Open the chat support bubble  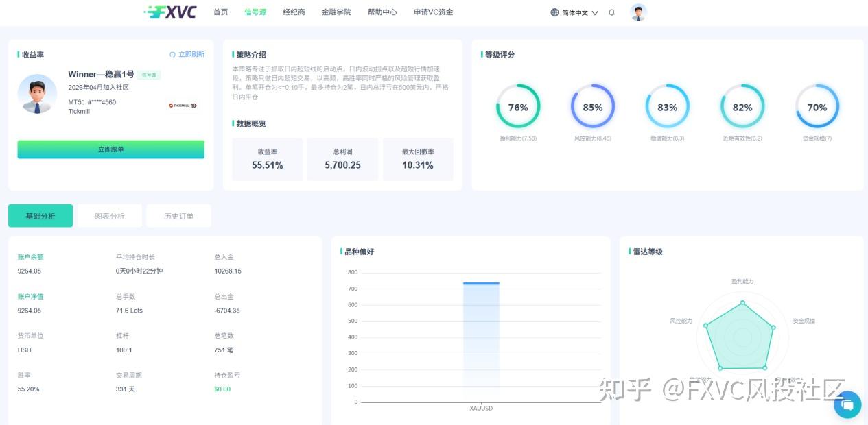click(x=847, y=404)
